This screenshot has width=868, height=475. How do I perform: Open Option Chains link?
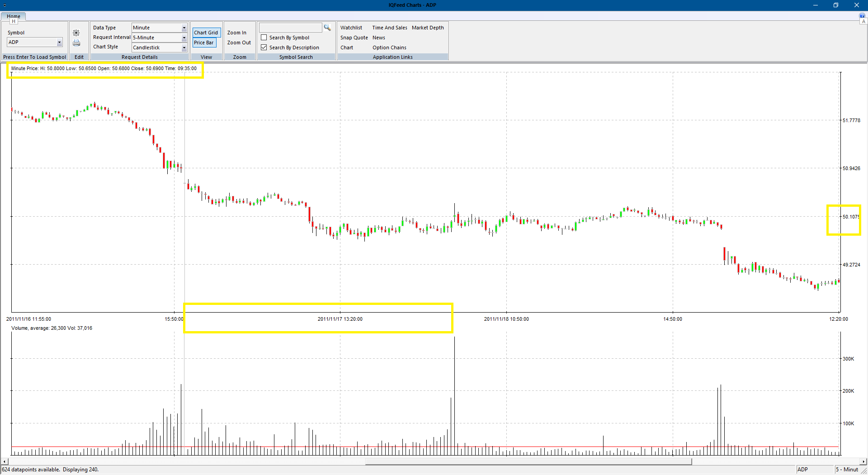click(x=389, y=47)
